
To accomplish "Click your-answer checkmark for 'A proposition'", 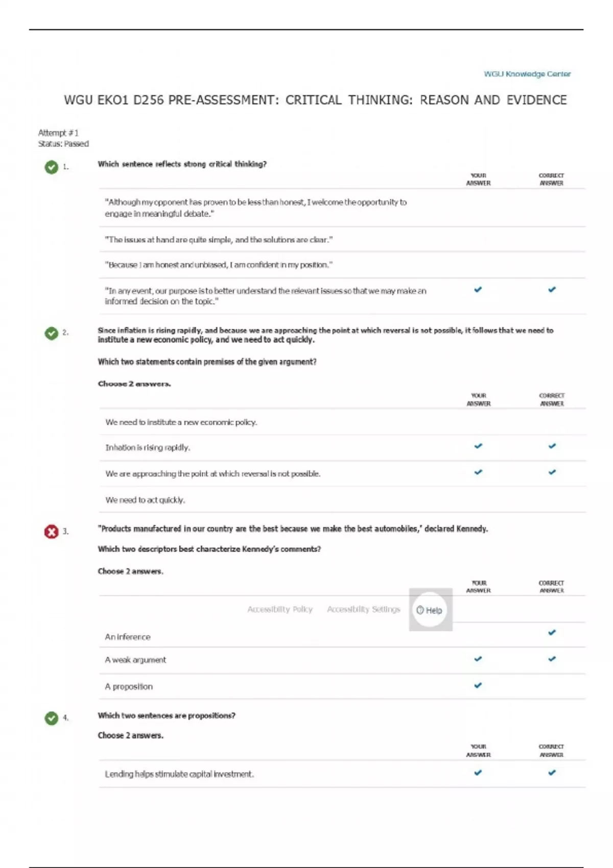I will tap(478, 685).
